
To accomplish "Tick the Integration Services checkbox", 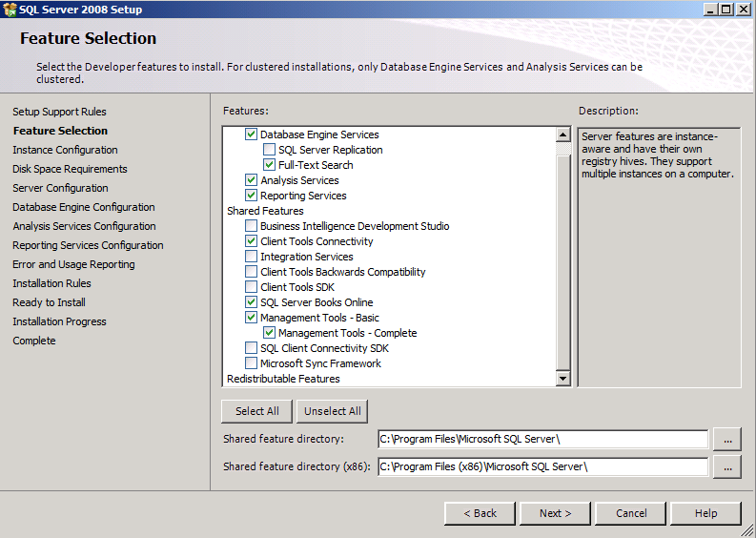I will point(251,257).
